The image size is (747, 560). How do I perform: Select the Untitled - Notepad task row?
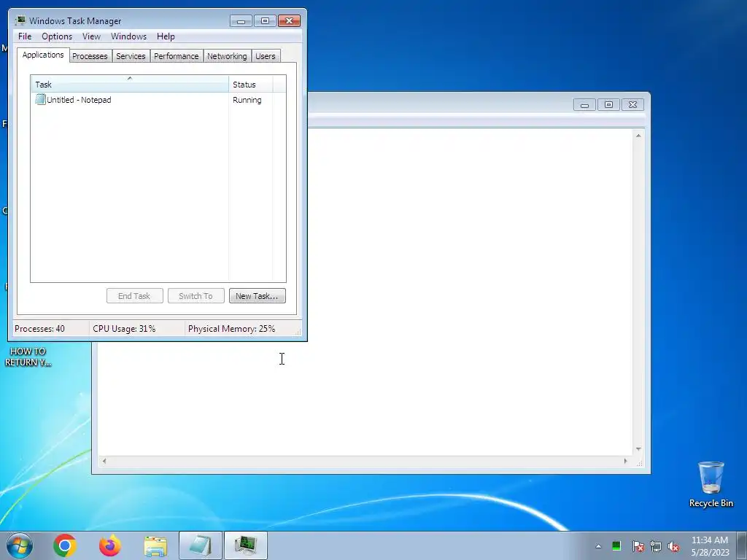(x=158, y=100)
